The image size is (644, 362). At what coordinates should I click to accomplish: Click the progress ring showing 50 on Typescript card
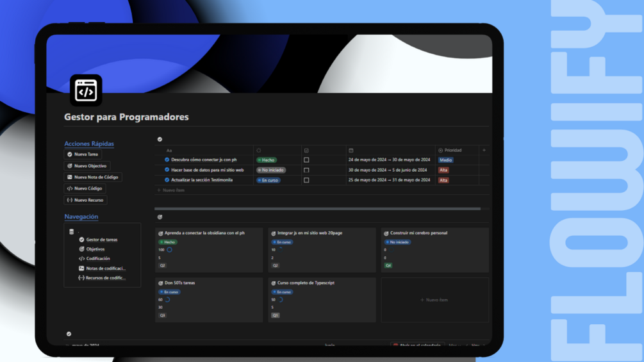[280, 300]
